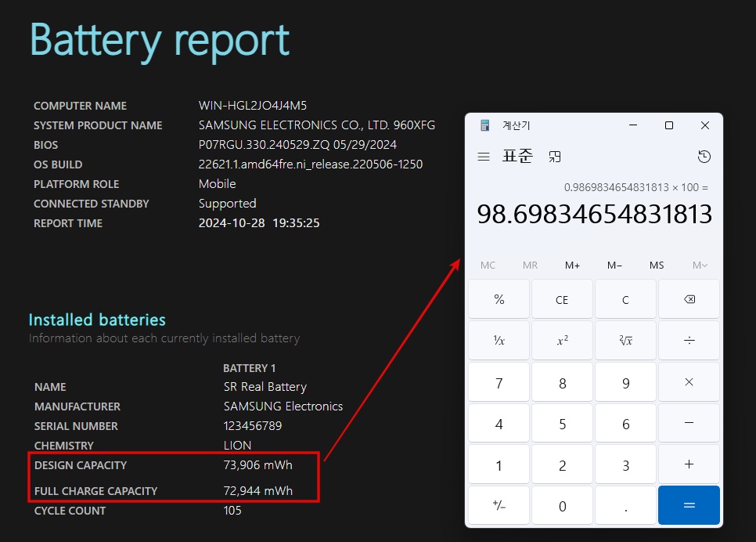Click the reciprocal 1/x key
This screenshot has width=756, height=542.
[499, 340]
